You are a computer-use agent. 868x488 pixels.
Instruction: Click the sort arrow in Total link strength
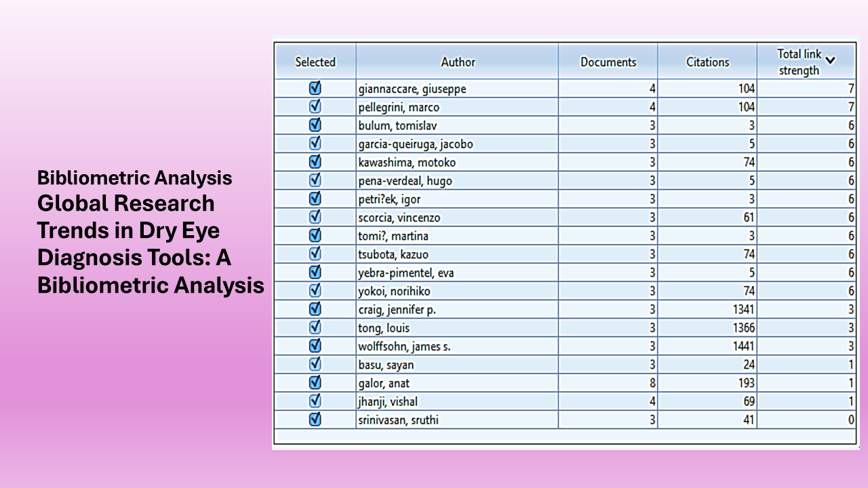(830, 60)
